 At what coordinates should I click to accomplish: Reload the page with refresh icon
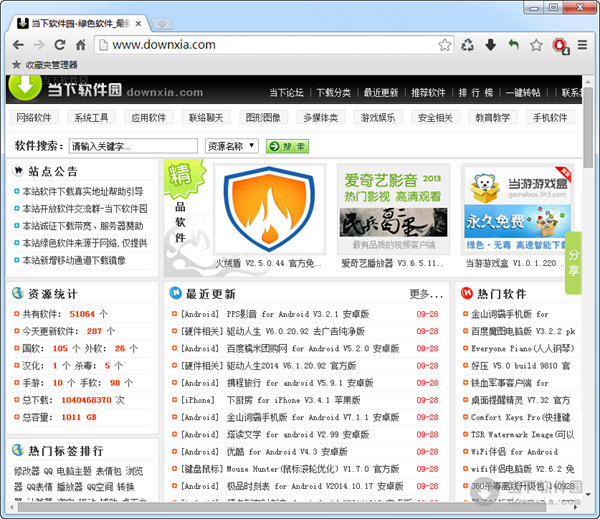click(59, 45)
